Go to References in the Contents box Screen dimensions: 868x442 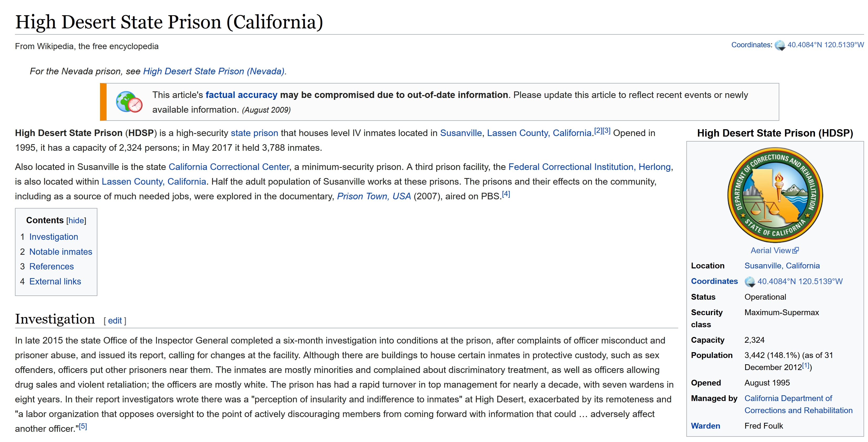pyautogui.click(x=51, y=266)
